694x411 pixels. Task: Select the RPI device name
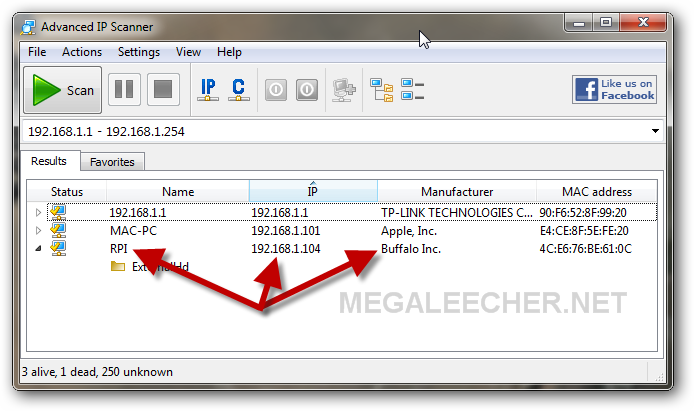coord(119,249)
